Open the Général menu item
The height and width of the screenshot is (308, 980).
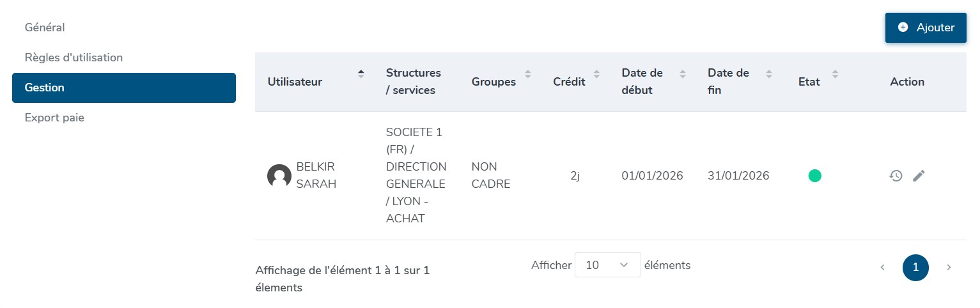click(x=45, y=27)
